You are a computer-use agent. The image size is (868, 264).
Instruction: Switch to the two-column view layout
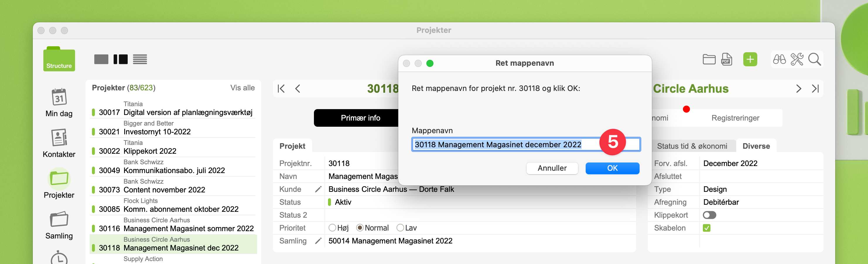(120, 60)
